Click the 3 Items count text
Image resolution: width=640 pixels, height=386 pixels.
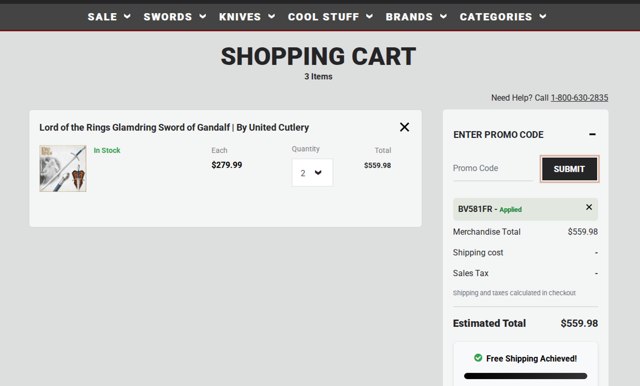[x=318, y=76]
